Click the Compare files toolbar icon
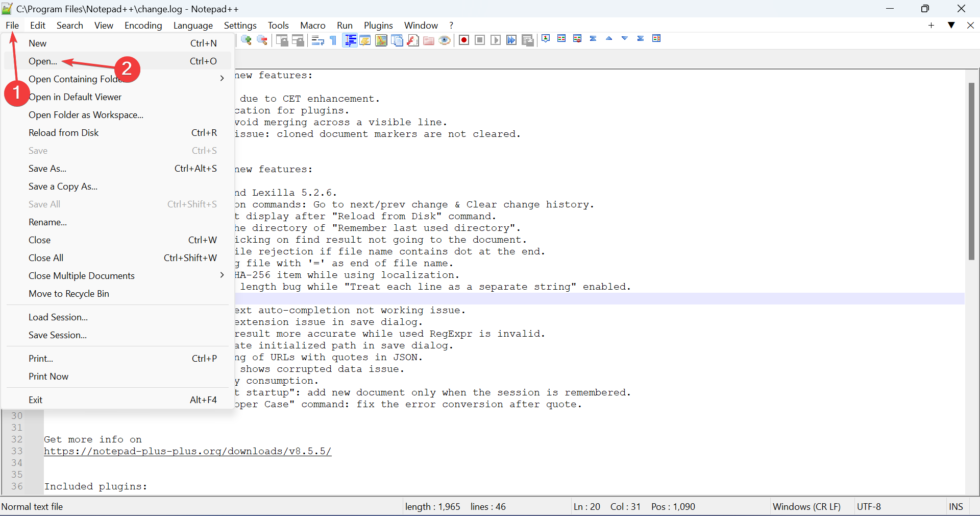Screen dimensions: 980x516 pyautogui.click(x=561, y=38)
